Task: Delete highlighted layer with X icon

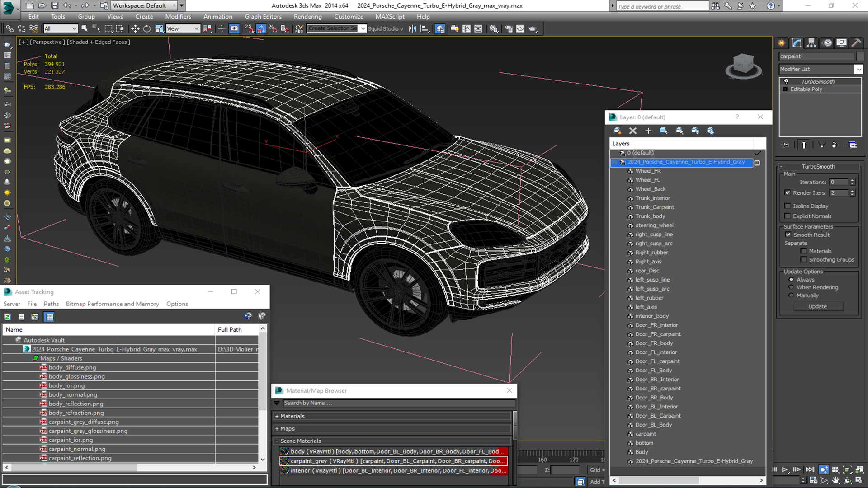Action: click(633, 131)
